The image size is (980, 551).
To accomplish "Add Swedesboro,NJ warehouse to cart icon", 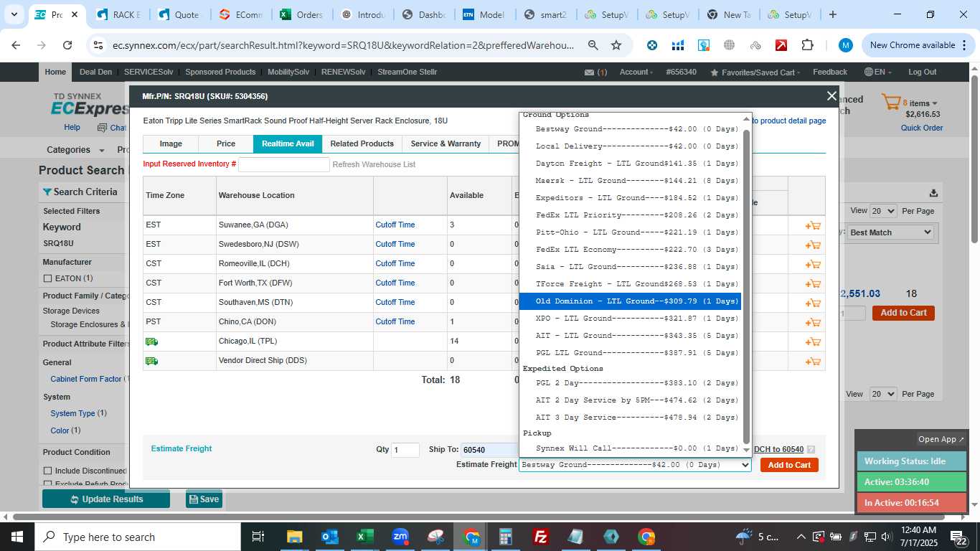I will [813, 245].
